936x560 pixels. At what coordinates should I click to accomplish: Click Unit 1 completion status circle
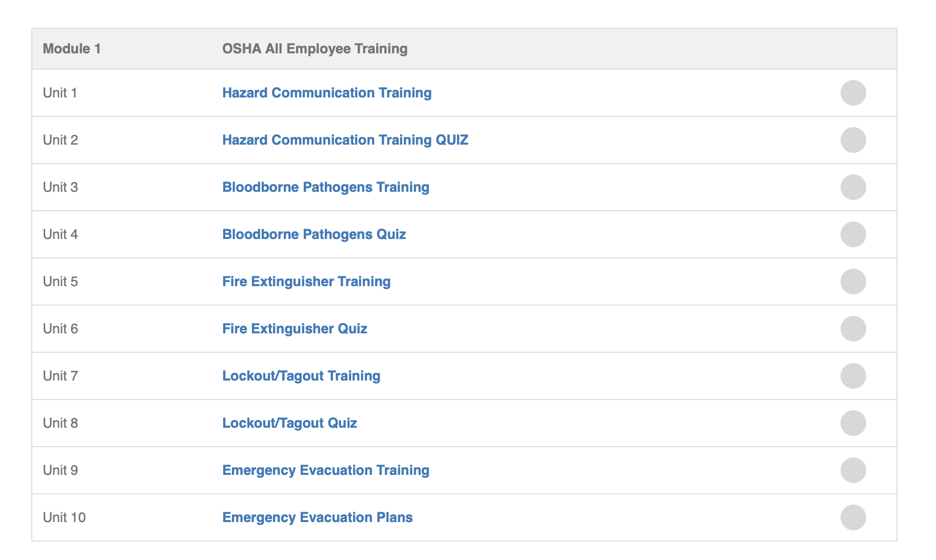[x=853, y=93]
